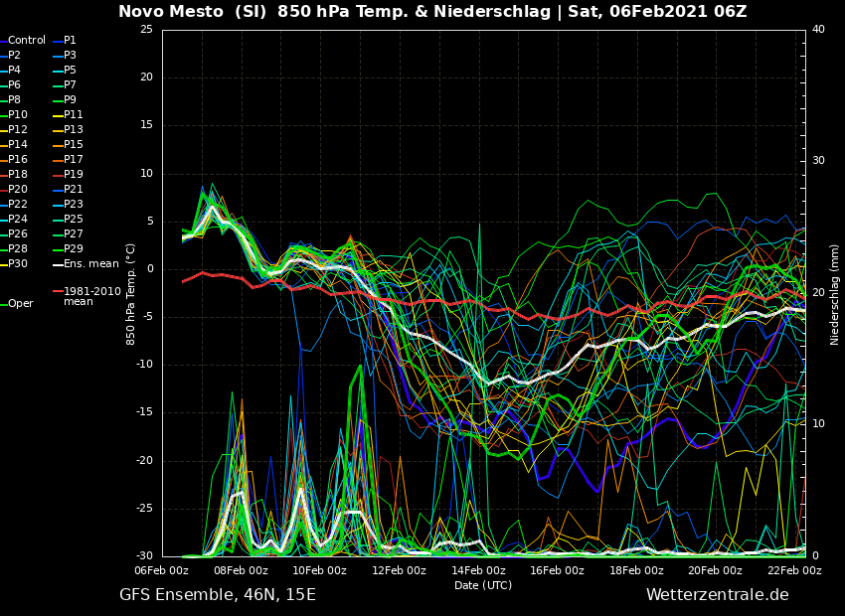This screenshot has height=616, width=845.
Task: Click the P1 legend entry
Action: tap(70, 41)
